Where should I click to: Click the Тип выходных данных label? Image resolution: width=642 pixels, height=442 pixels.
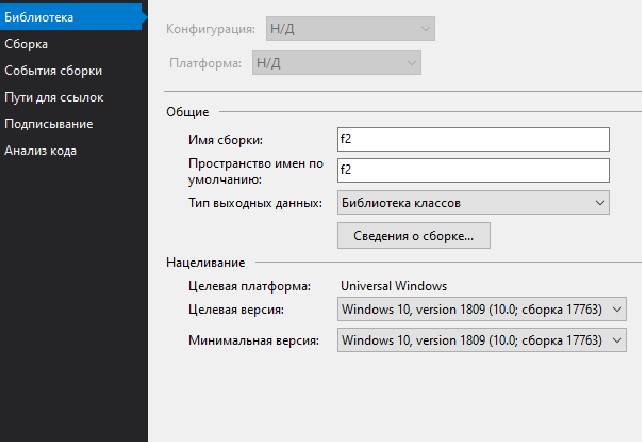(x=255, y=203)
